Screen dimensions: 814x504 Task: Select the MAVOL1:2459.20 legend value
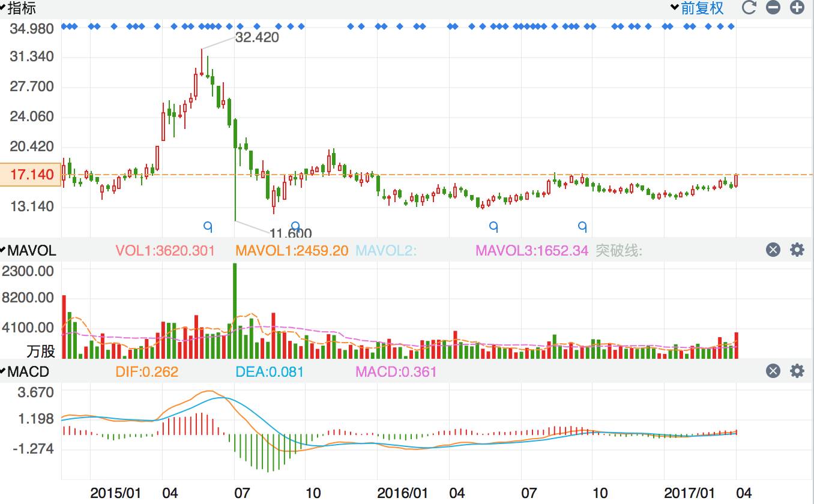pyautogui.click(x=292, y=250)
